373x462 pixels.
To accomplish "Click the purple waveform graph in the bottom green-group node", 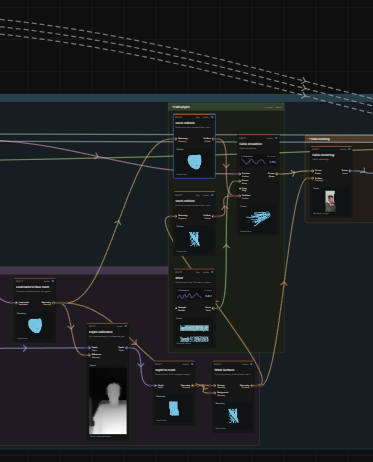I will point(189,296).
